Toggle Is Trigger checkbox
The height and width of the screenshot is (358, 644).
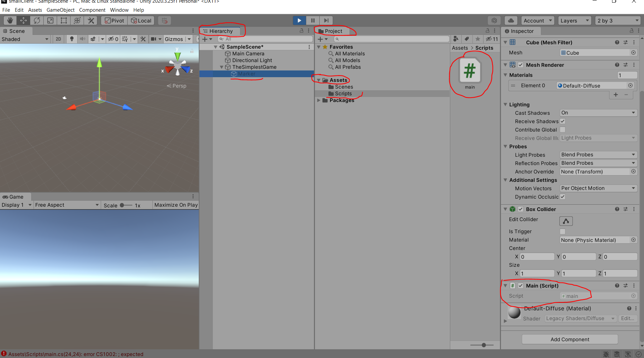click(563, 232)
